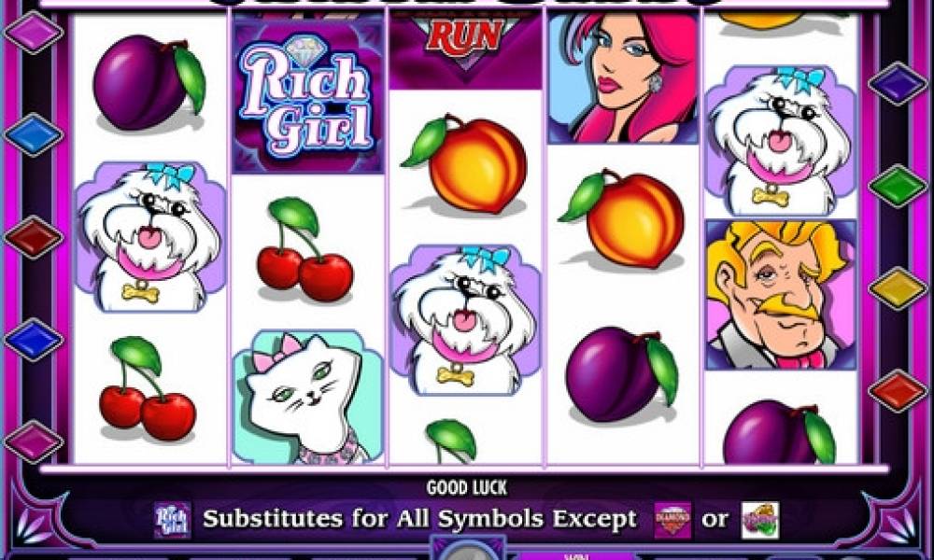Select the small Rich Girl icon in info bar
Viewport: 934px width, 560px height.
click(173, 520)
